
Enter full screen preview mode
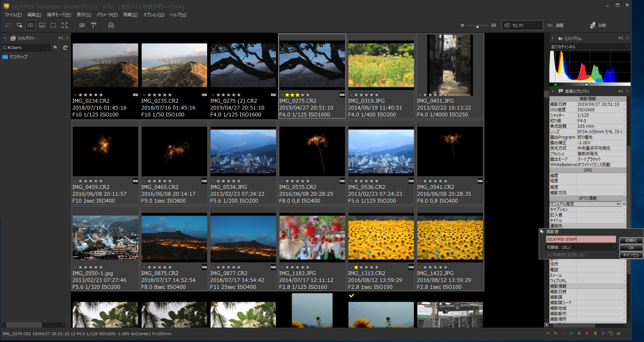point(64,25)
